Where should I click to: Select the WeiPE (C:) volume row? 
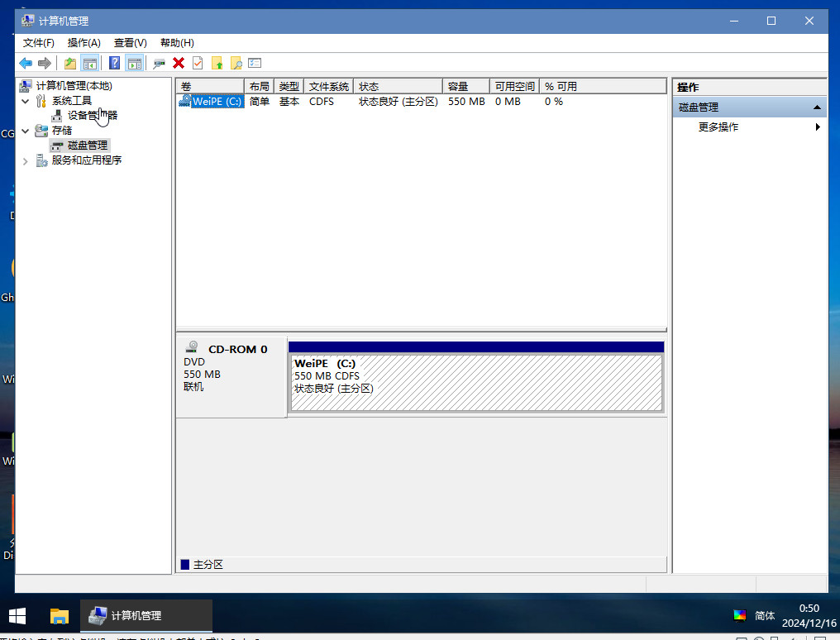(217, 101)
